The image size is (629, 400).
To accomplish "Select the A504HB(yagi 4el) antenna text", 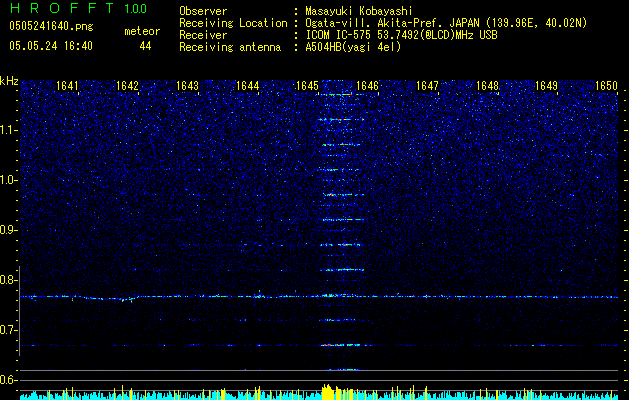I will (353, 47).
